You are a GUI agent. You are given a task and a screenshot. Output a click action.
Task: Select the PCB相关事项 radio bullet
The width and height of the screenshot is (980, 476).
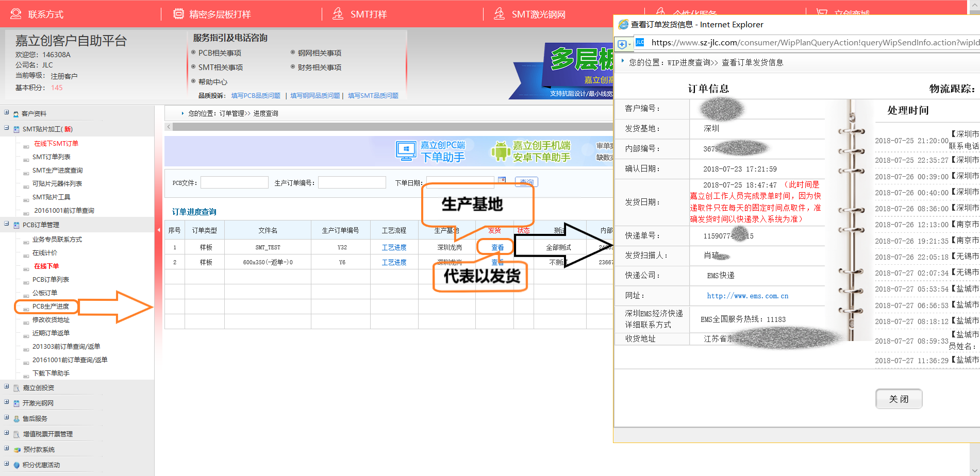pos(193,53)
